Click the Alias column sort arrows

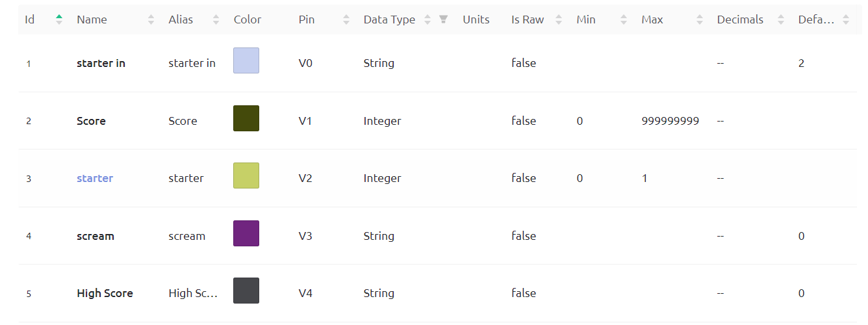tap(216, 19)
